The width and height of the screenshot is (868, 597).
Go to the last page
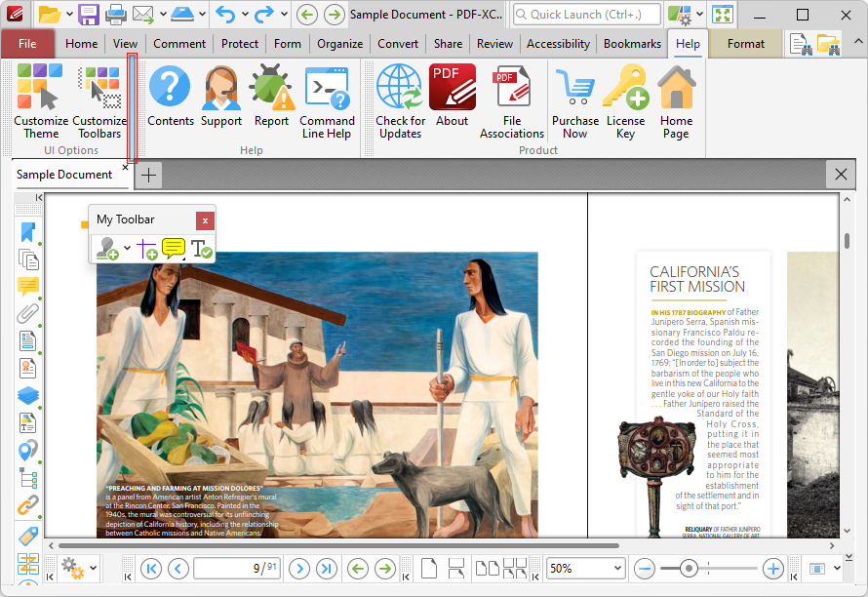327,568
